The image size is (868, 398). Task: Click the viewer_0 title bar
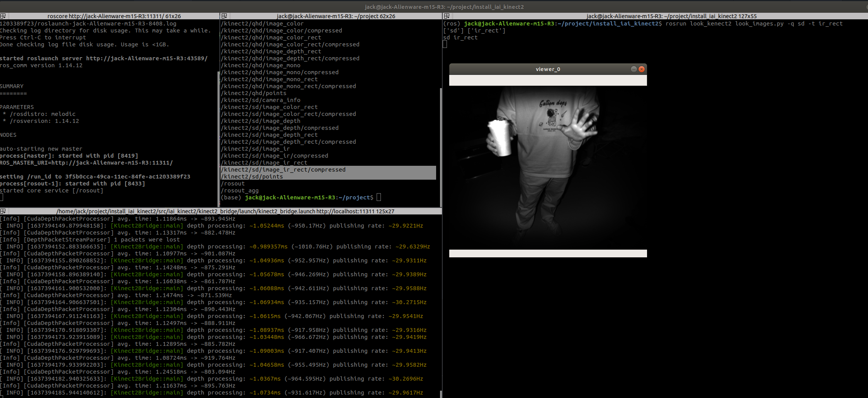click(548, 69)
